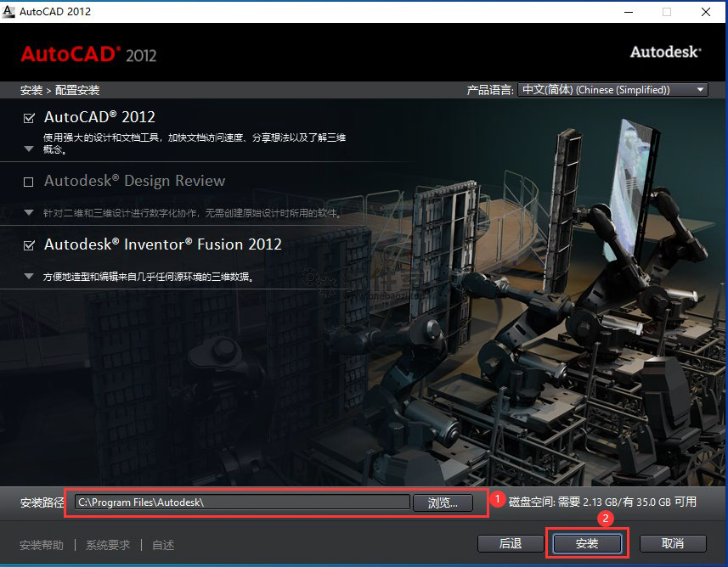Click the AutoCAD® 2012 product title
This screenshot has height=567, width=728.
pyautogui.click(x=99, y=117)
